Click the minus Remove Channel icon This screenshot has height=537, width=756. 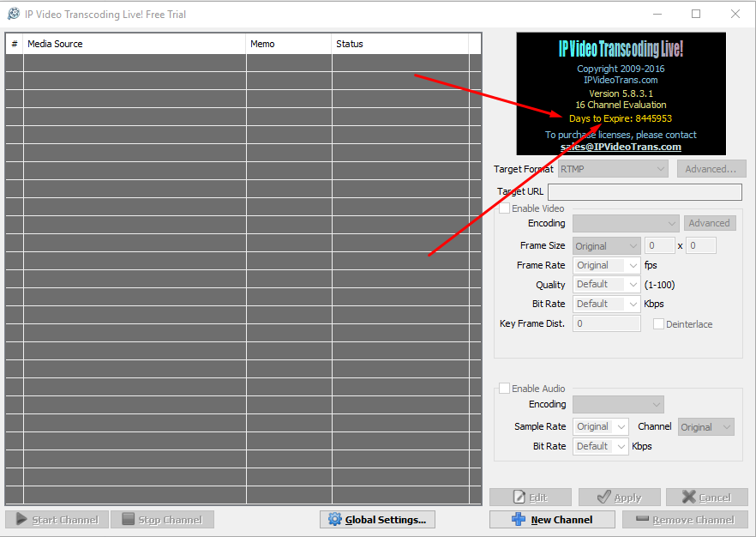642,519
